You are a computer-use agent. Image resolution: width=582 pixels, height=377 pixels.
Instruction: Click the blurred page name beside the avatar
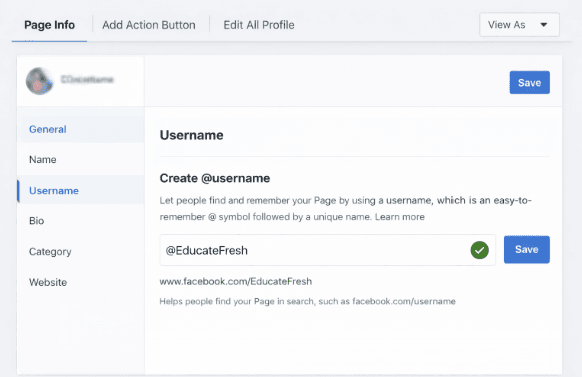point(87,79)
